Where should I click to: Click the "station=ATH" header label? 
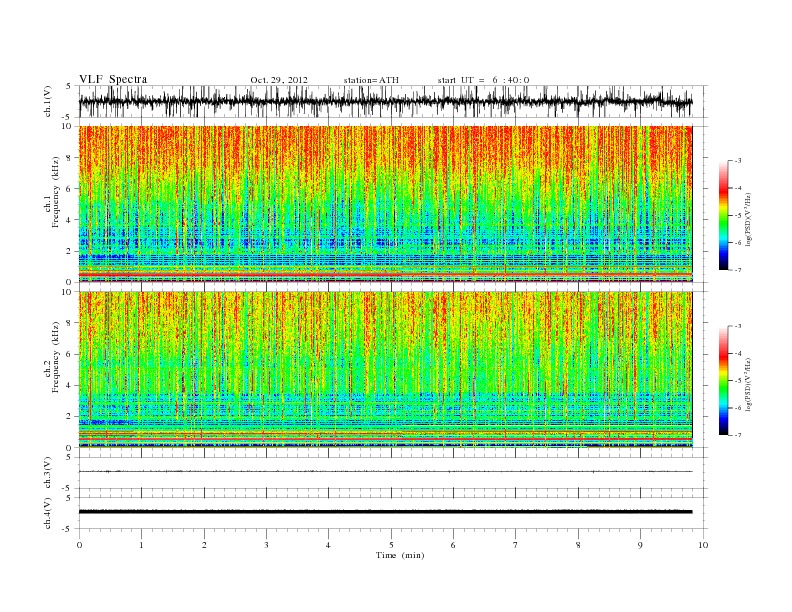tap(371, 80)
